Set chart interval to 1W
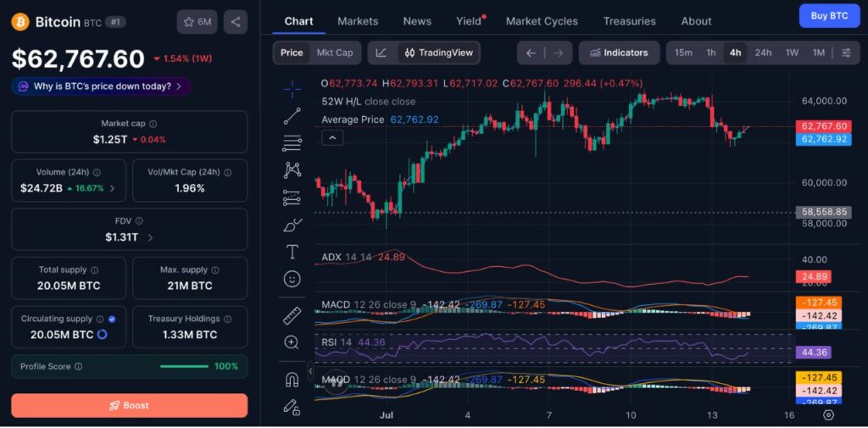This screenshot has height=428, width=868. [793, 53]
